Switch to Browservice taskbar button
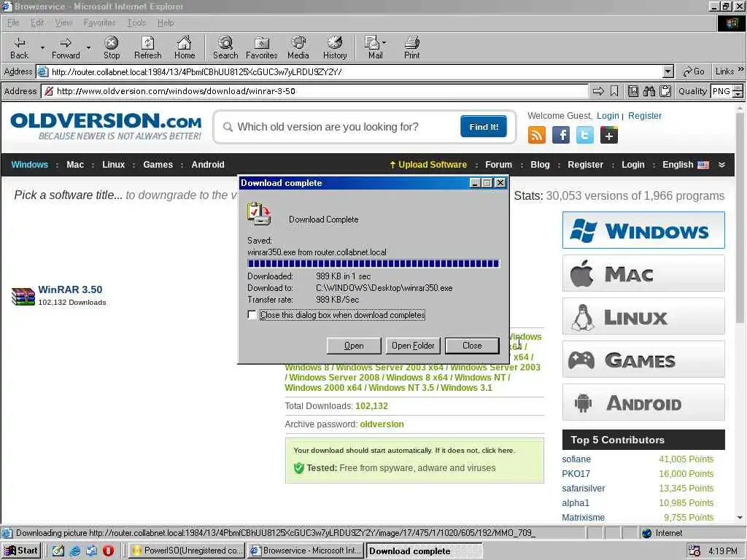This screenshot has width=747, height=560. point(306,551)
